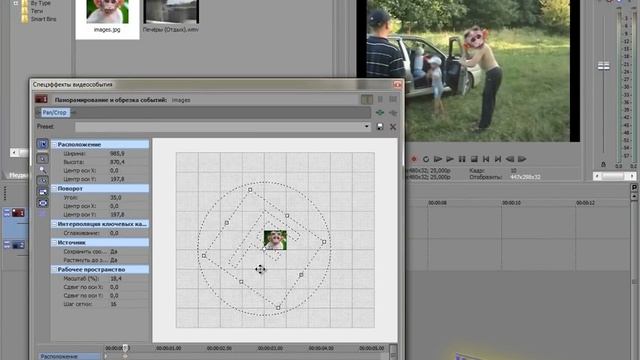Collapse the Интерполяция ключевых кадров section
This screenshot has width=640, height=360.
[54, 224]
